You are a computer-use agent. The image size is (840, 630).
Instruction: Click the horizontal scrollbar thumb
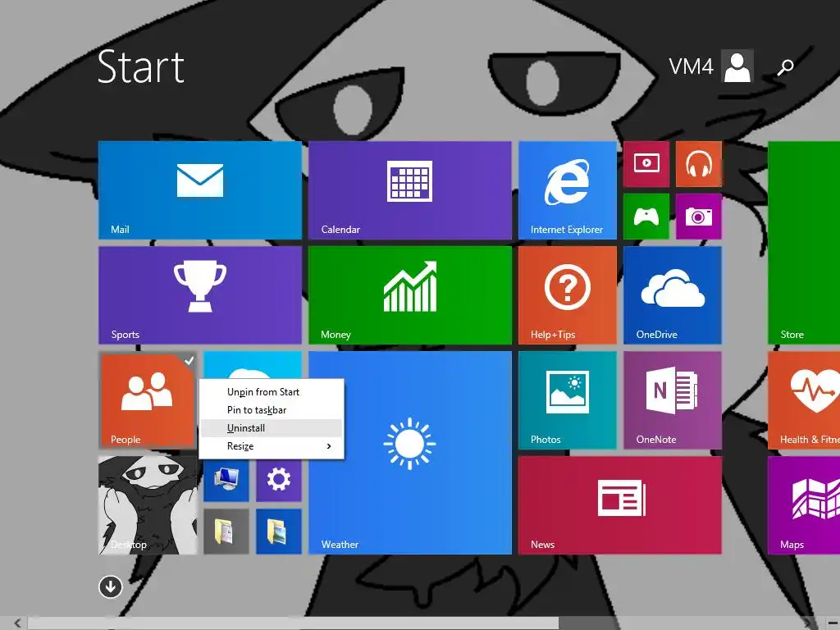[x=294, y=623]
